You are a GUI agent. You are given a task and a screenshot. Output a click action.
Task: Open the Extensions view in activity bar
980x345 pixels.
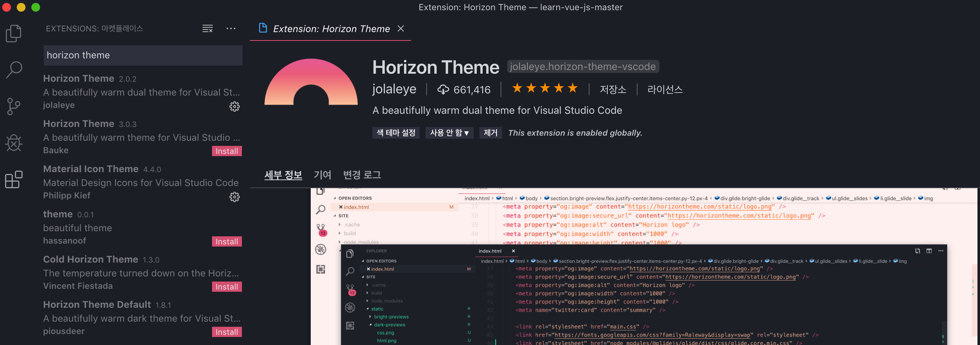click(14, 179)
